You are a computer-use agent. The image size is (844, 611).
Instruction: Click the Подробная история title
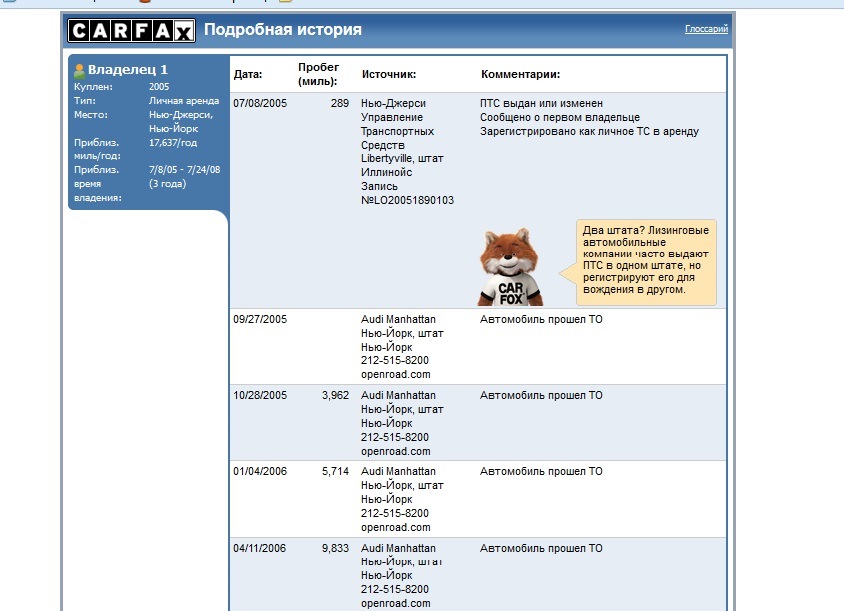283,30
